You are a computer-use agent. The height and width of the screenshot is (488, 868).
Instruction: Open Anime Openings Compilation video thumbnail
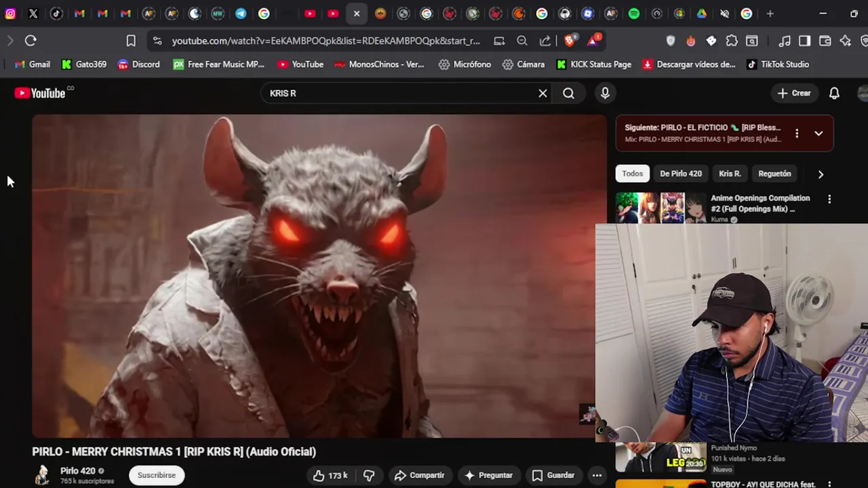pyautogui.click(x=660, y=208)
